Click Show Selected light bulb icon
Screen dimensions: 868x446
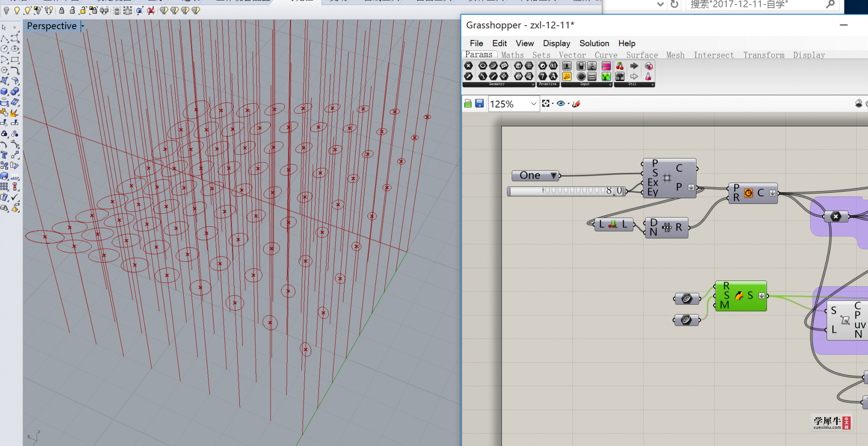[28, 10]
